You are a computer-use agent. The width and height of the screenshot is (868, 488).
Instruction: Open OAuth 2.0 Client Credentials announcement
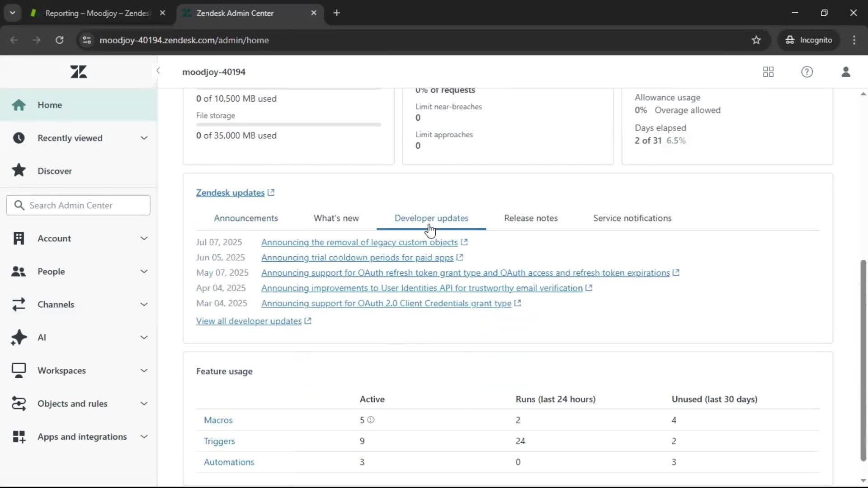pyautogui.click(x=386, y=304)
